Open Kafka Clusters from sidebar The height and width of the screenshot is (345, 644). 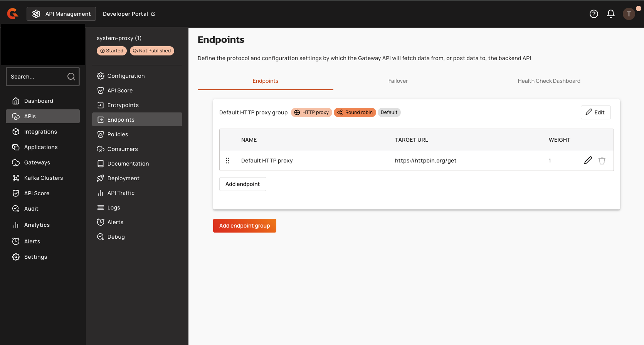(x=43, y=178)
